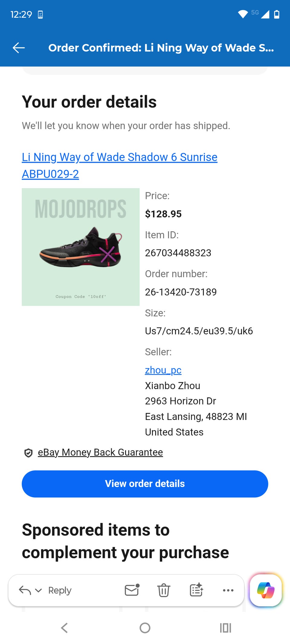290x644 pixels.
Task: Delete the email with trash icon
Action: coord(163,590)
